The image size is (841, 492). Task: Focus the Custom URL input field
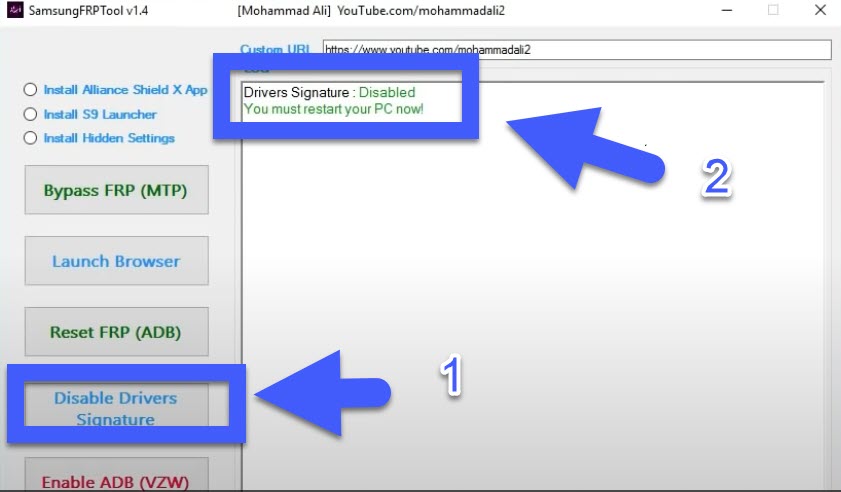577,50
